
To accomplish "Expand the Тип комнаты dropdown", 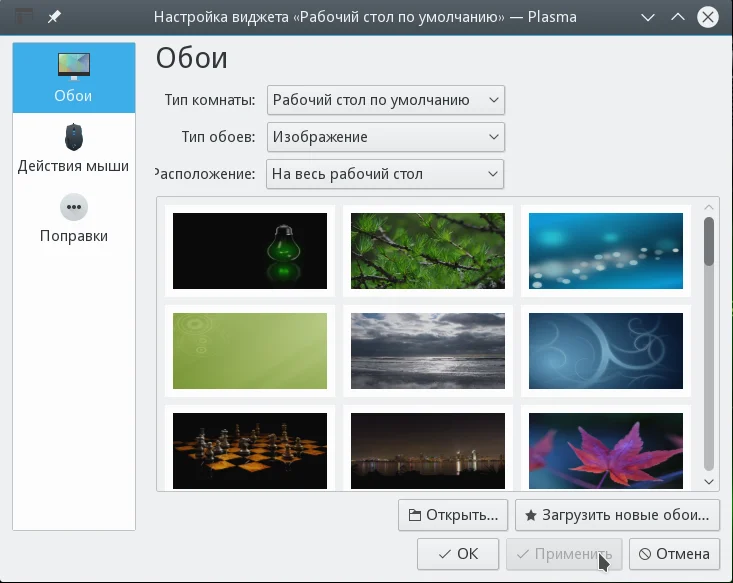I will 386,100.
